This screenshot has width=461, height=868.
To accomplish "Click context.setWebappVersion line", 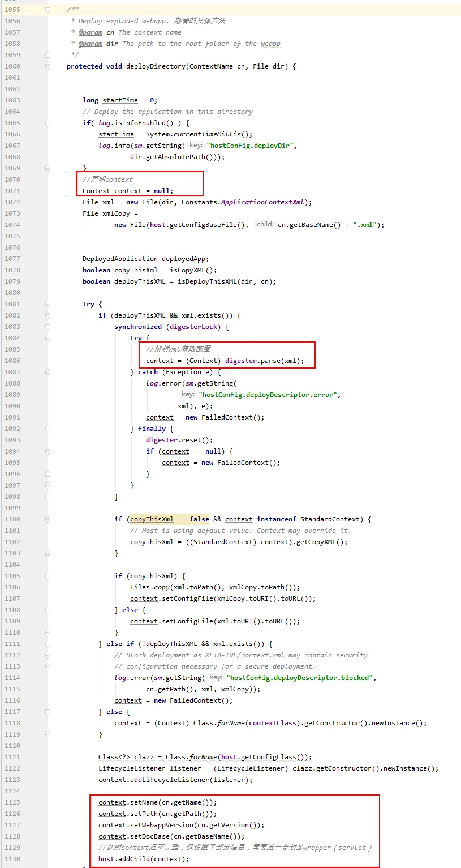I will [x=182, y=825].
